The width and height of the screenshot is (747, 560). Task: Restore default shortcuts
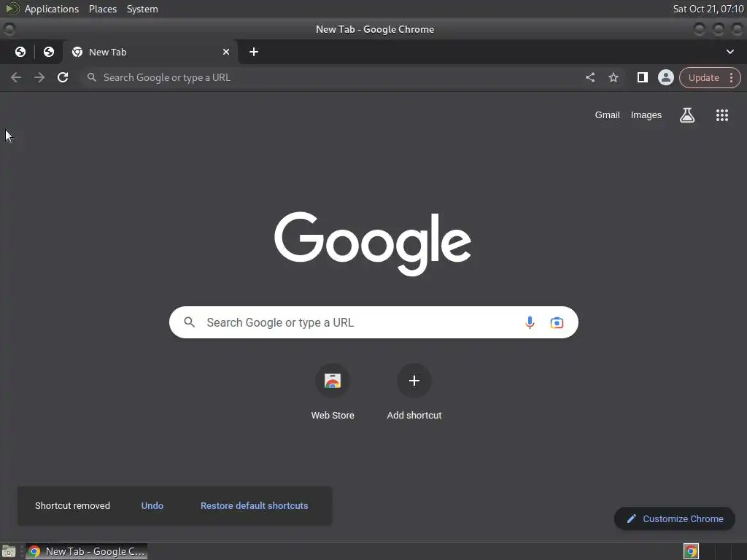(x=254, y=506)
